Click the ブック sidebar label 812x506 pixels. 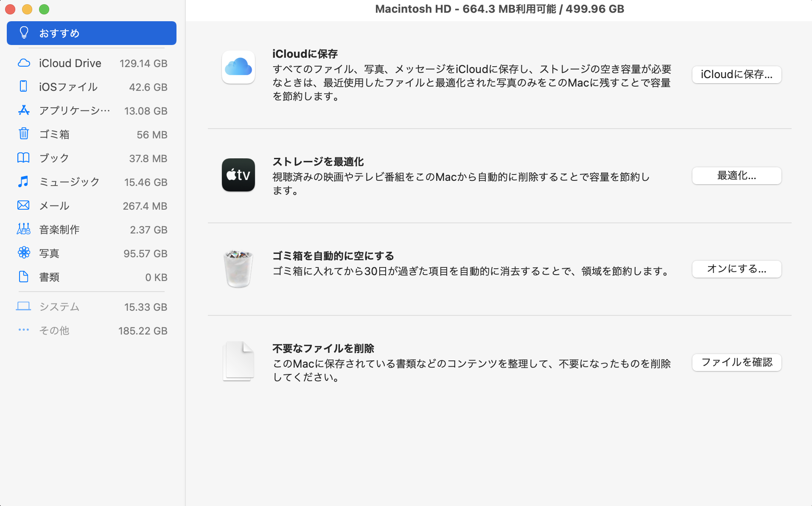(54, 158)
